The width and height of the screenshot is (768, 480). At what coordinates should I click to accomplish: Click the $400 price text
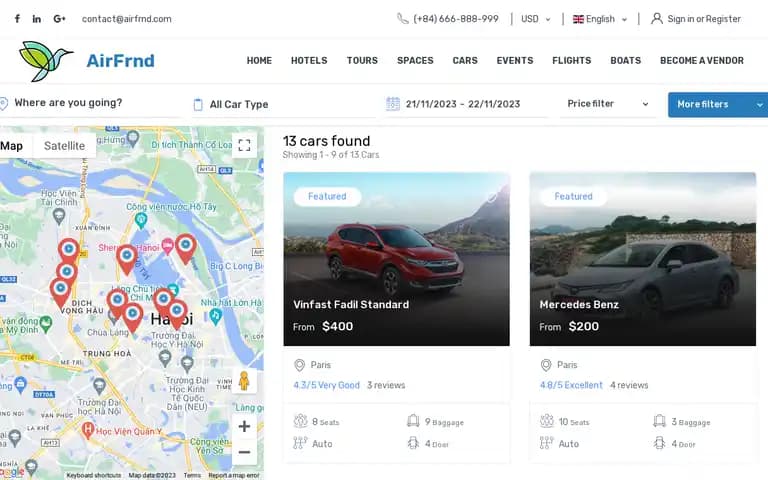(337, 326)
